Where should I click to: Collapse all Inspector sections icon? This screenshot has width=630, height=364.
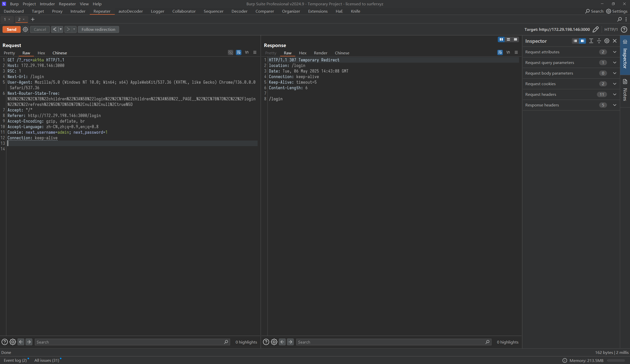[599, 41]
